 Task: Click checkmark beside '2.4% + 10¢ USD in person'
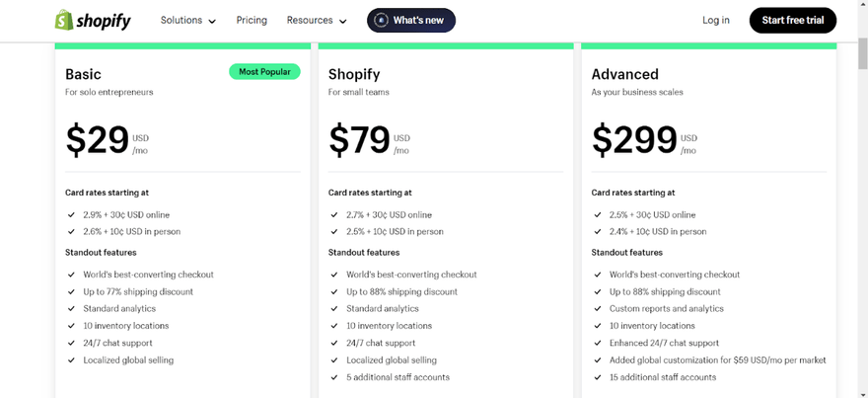click(597, 232)
